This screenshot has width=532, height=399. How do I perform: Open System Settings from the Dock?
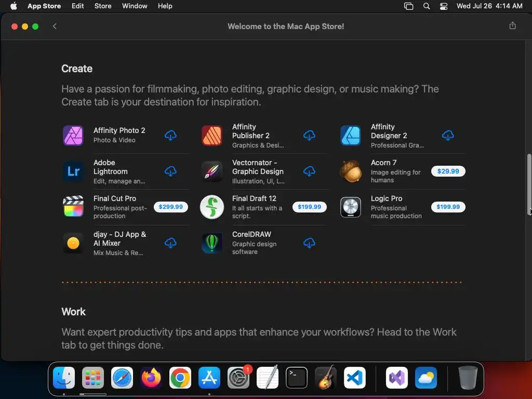238,378
